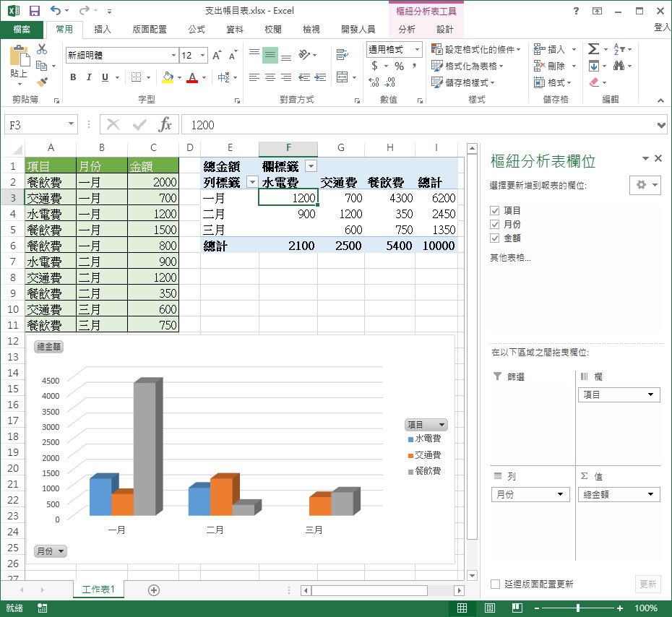
Task: Open the font name dropdown
Action: coord(173,56)
